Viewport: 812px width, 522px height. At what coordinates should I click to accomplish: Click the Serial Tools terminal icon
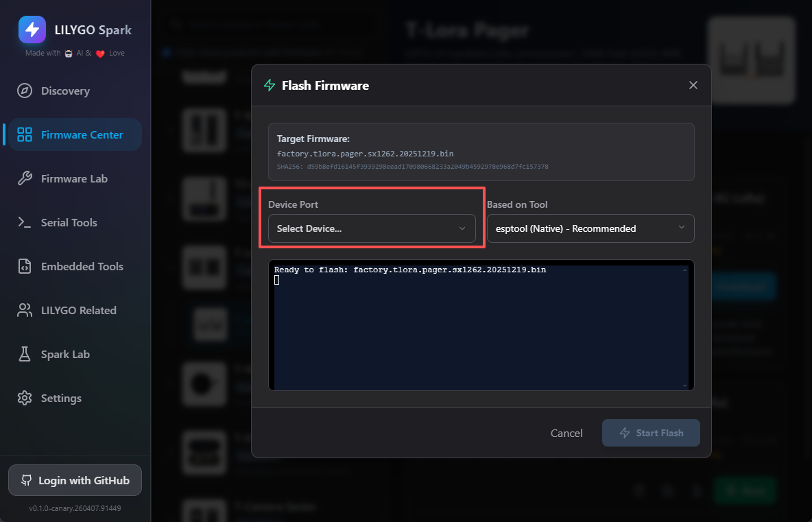tap(25, 223)
